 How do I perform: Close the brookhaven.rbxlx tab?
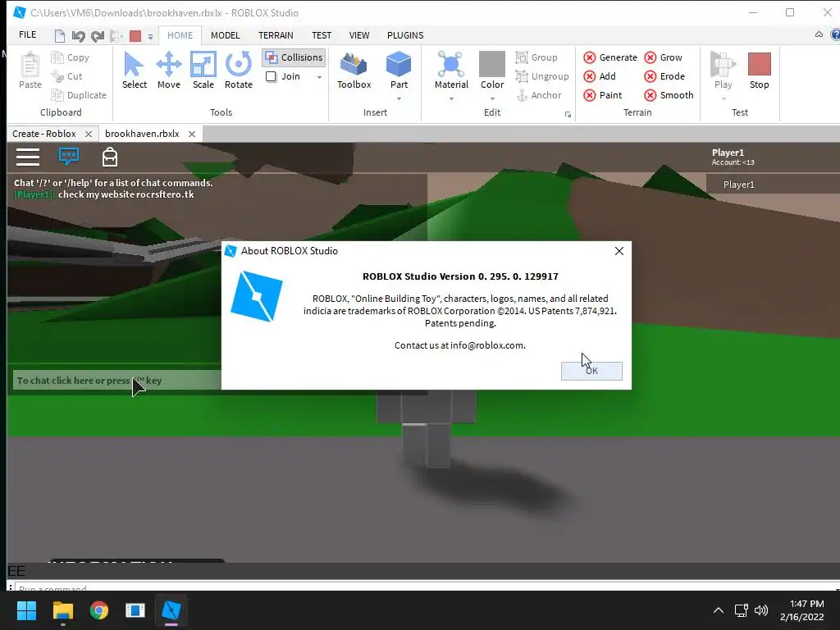click(x=192, y=134)
